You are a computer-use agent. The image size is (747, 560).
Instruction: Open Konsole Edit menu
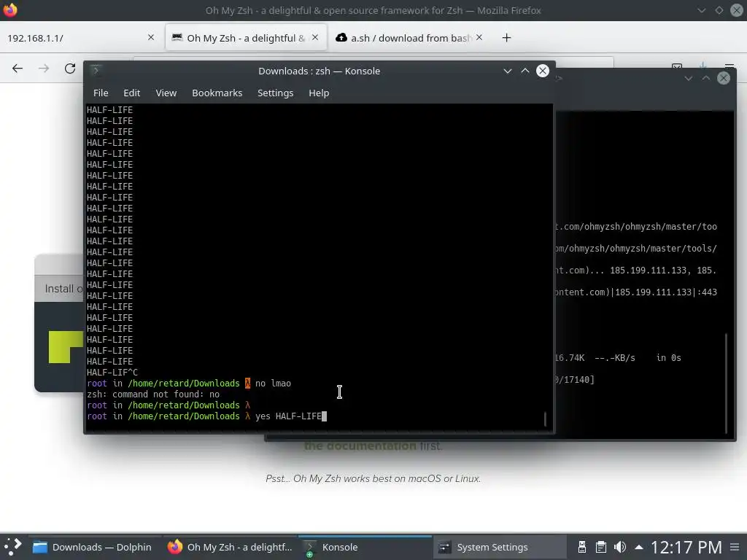tap(131, 93)
